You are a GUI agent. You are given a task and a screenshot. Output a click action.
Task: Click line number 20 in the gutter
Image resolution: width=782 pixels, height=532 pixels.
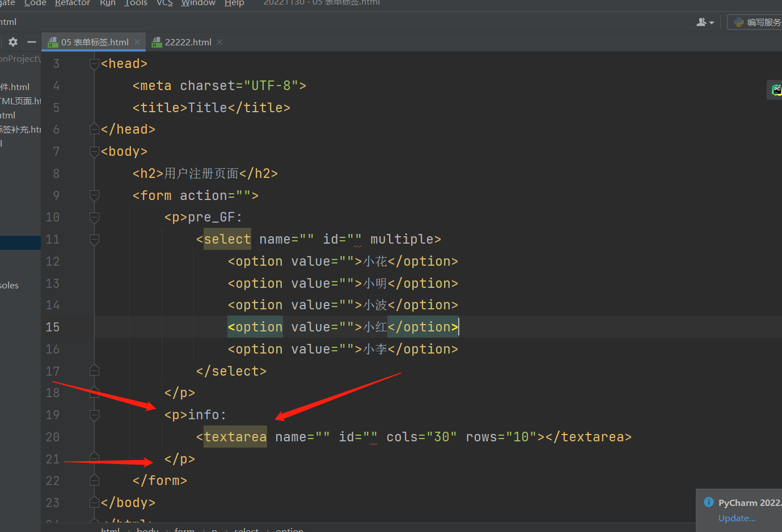click(53, 437)
